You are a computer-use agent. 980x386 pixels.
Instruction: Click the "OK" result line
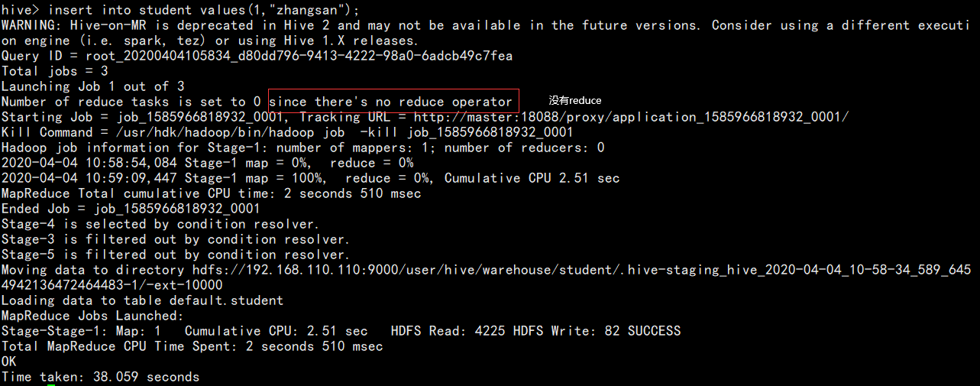point(9,362)
